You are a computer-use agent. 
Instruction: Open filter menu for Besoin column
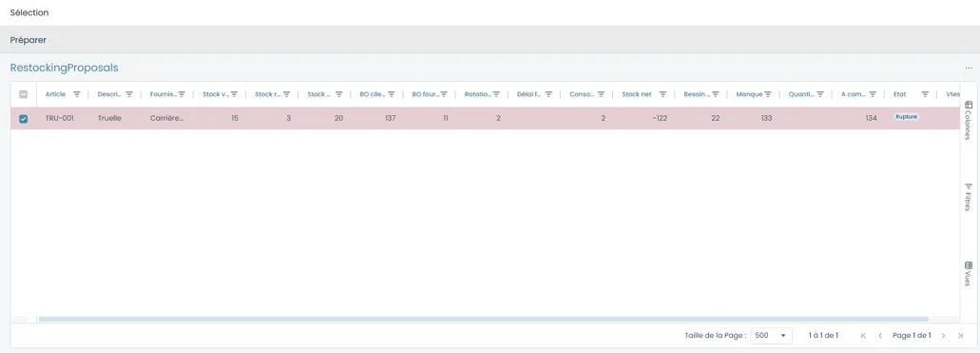tap(717, 94)
